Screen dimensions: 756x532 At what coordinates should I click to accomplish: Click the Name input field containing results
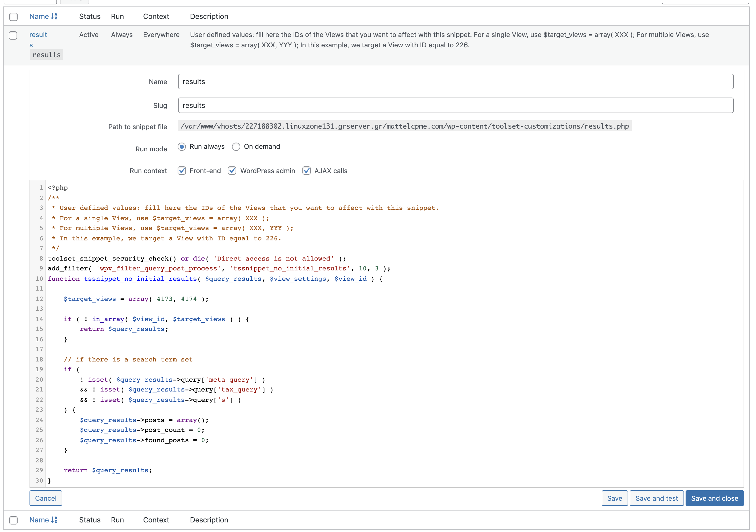(456, 82)
